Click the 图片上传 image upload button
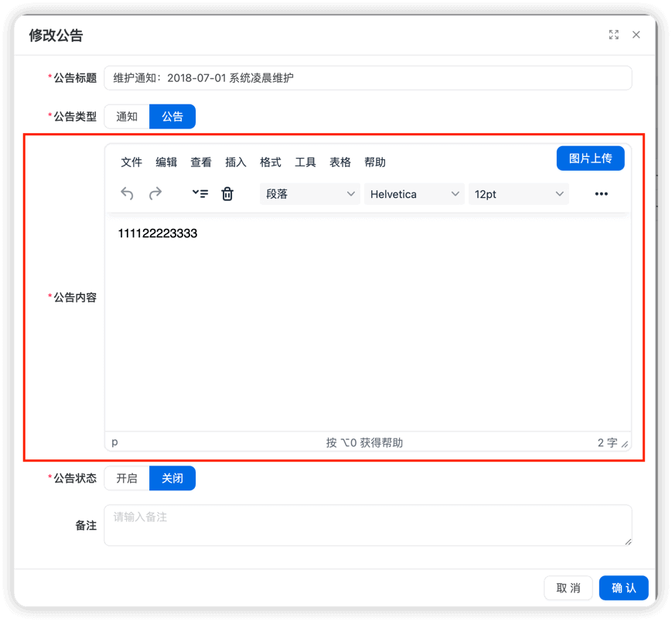The width and height of the screenshot is (672, 621). [590, 158]
